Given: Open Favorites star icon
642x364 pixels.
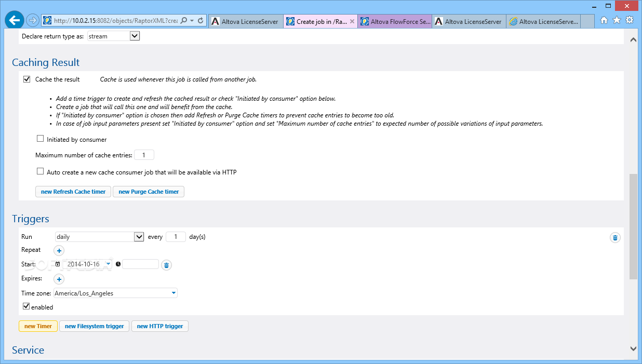Looking at the screenshot, I should coord(617,20).
